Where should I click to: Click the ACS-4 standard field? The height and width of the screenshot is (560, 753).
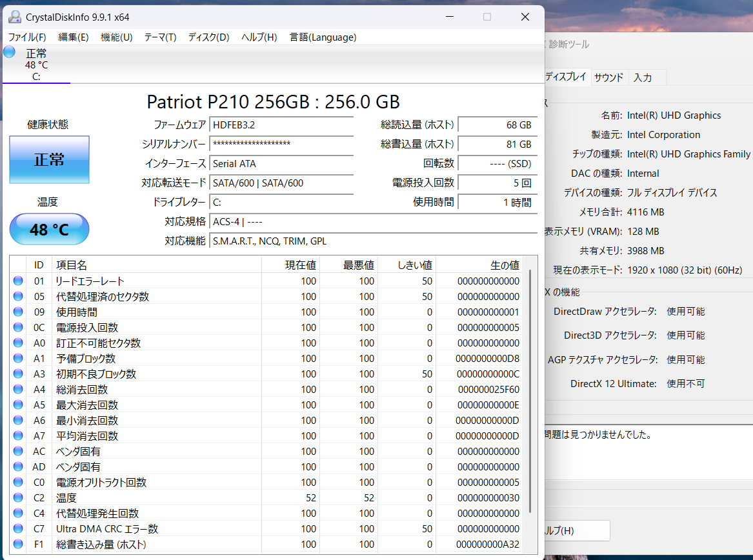(373, 222)
